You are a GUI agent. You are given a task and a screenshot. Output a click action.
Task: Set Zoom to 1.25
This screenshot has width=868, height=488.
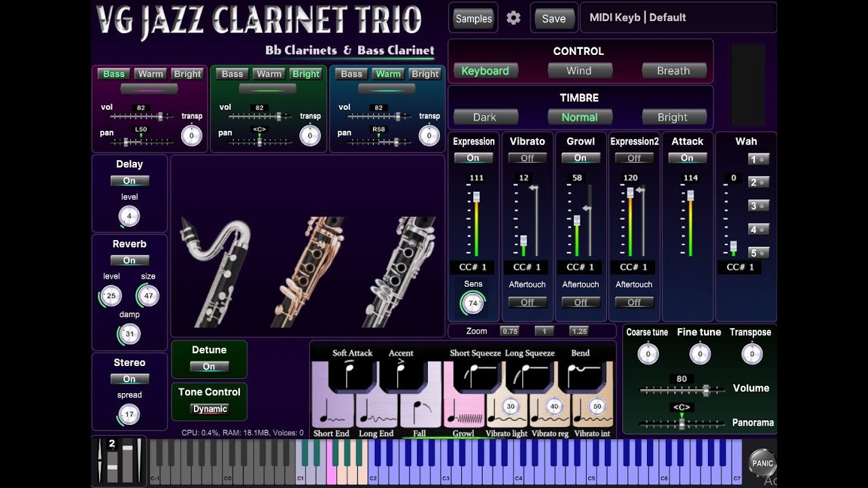click(x=578, y=331)
